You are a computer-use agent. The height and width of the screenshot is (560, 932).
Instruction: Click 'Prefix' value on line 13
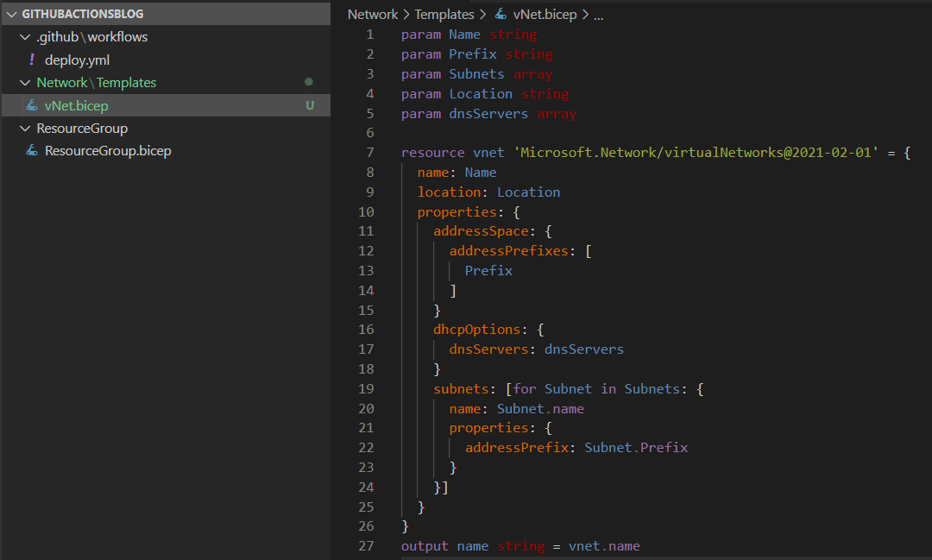tap(488, 270)
